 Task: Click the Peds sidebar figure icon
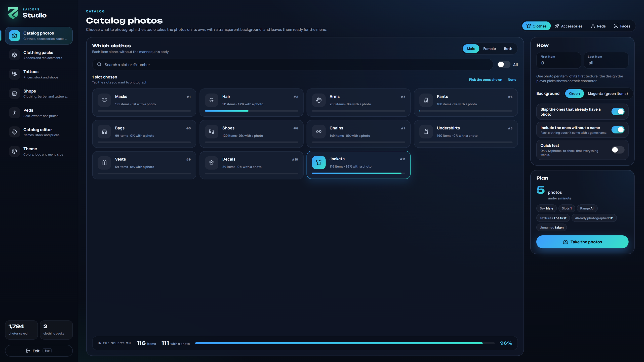14,113
